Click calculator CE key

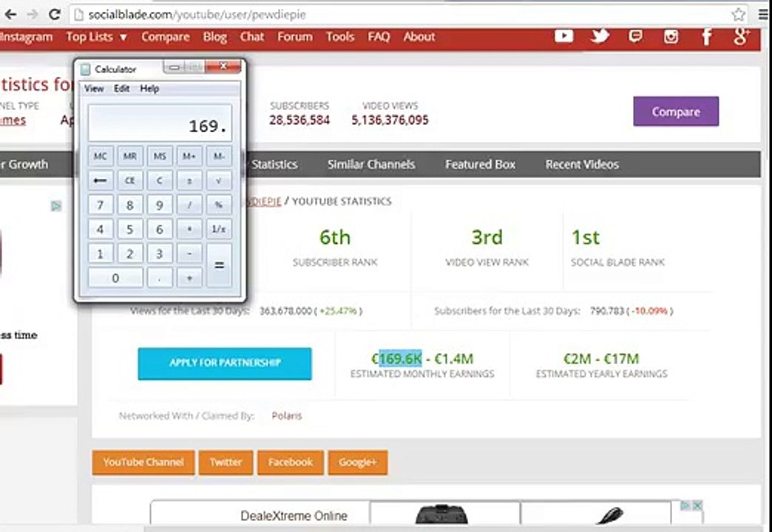130,180
